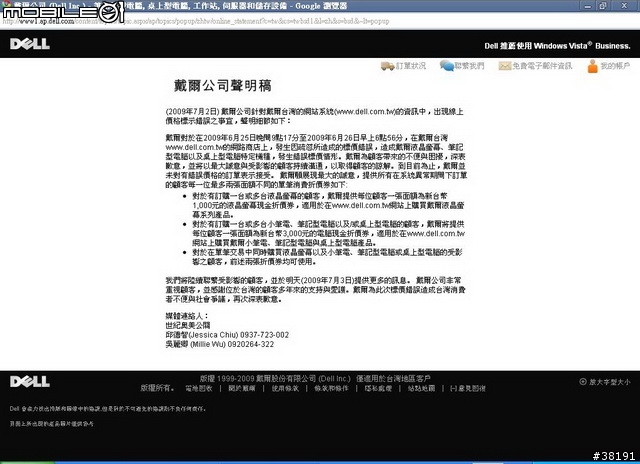Click the orange person icon for 我的帳戶
The width and height of the screenshot is (640, 464).
592,66
